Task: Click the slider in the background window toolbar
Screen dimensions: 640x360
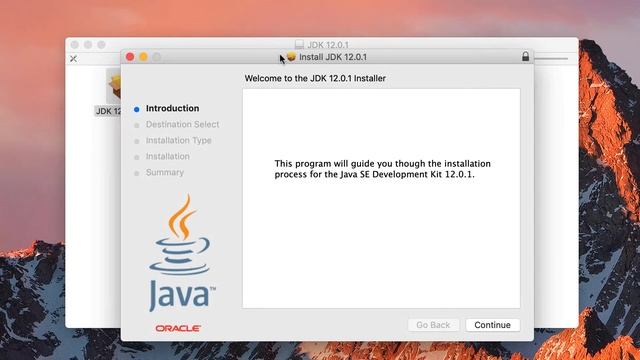Action: [551, 58]
